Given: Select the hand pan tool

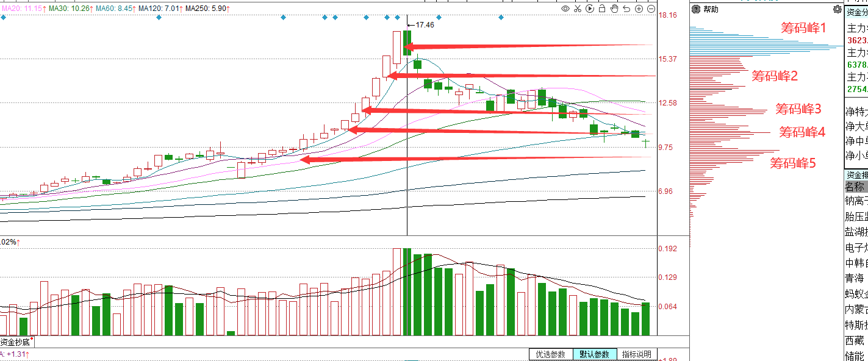Looking at the screenshot, I should pos(614,9).
